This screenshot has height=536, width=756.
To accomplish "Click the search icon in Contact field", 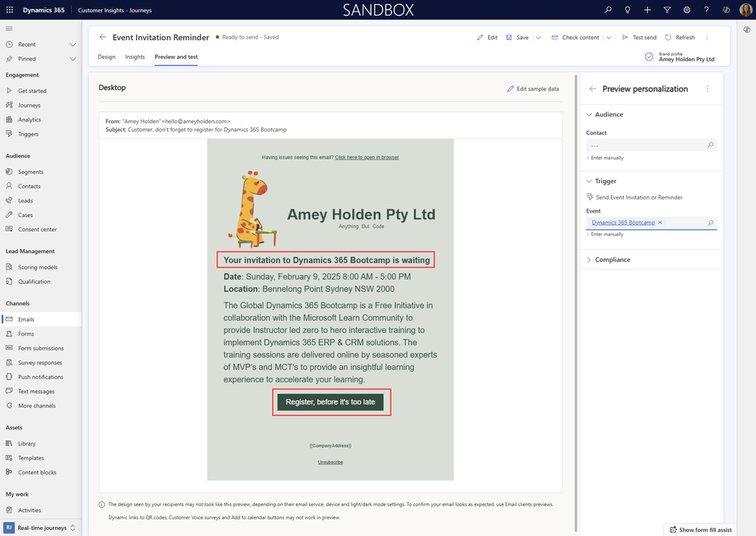I will point(710,145).
